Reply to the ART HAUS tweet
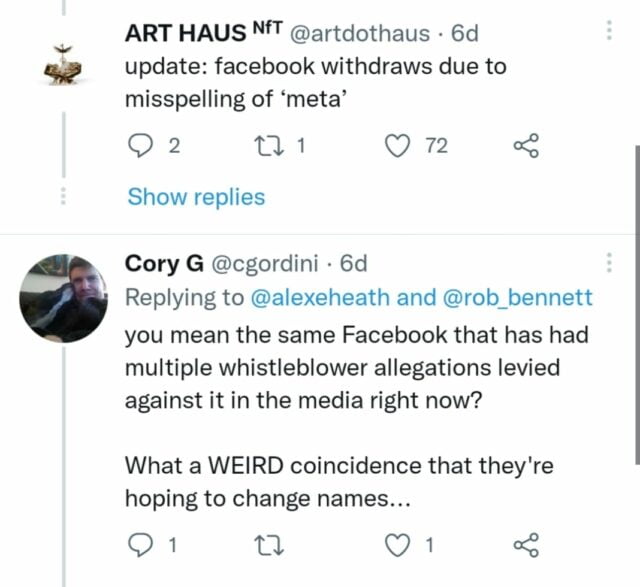640x587 pixels. (141, 147)
